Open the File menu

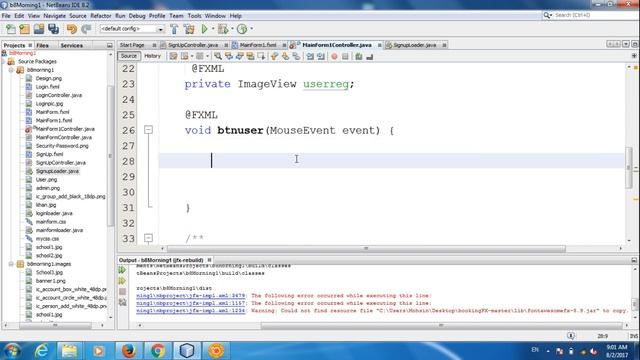[x=6, y=16]
